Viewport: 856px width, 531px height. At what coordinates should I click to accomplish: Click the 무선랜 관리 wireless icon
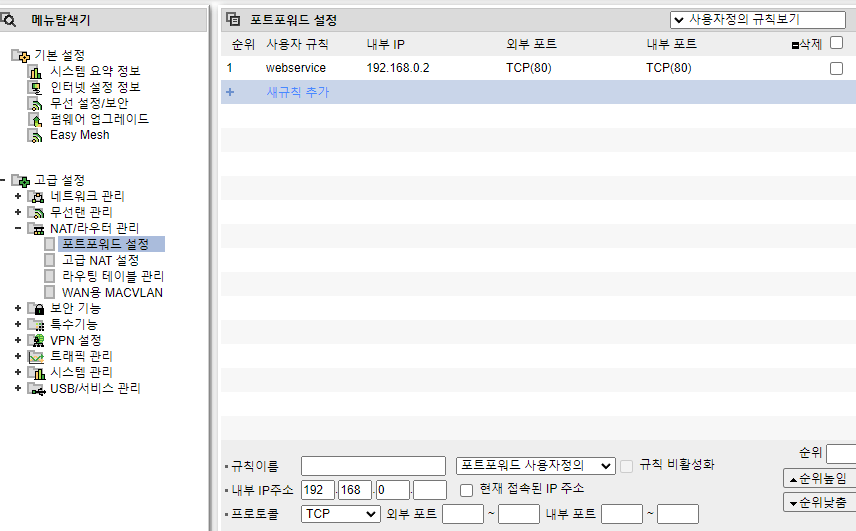[35, 212]
